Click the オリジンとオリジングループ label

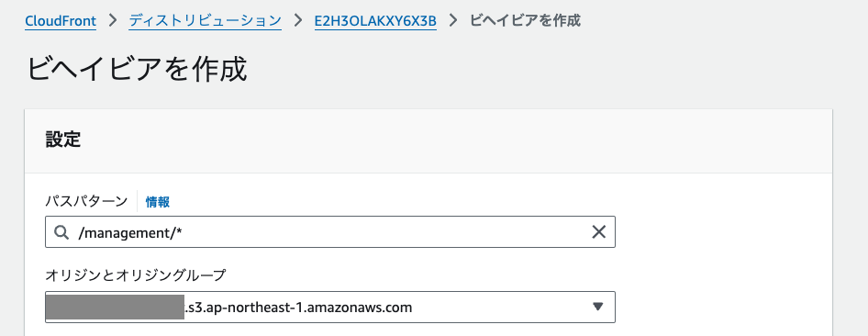(136, 274)
